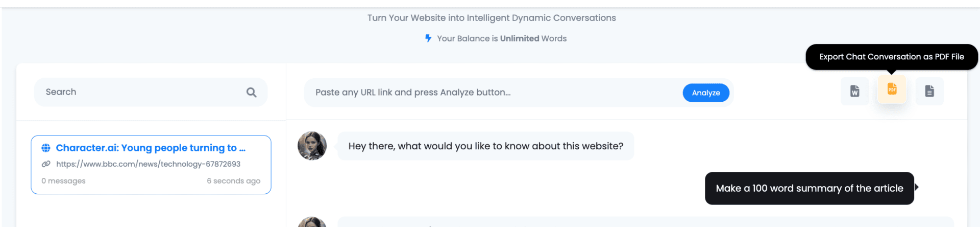980x227 pixels.
Task: Click the Export as text file icon
Action: coord(929,91)
